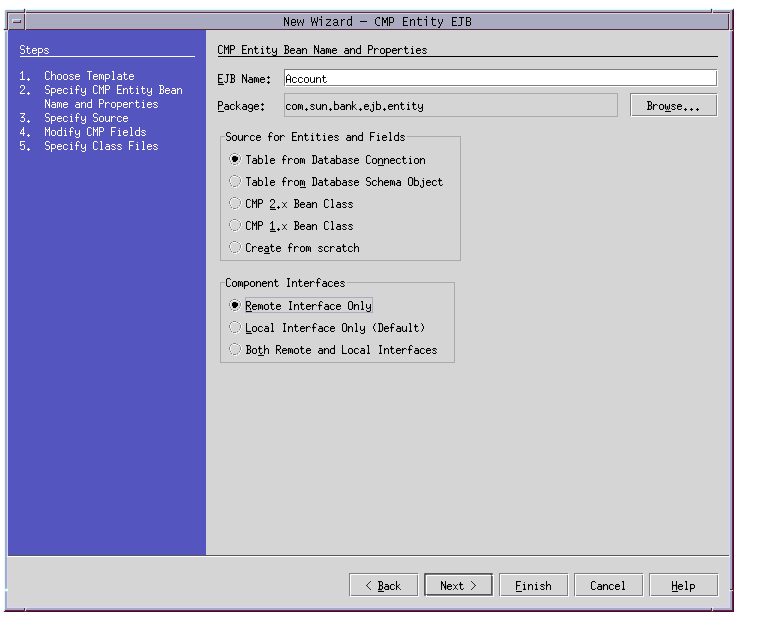Click the Finish button
This screenshot has width=784, height=627.
tap(534, 585)
